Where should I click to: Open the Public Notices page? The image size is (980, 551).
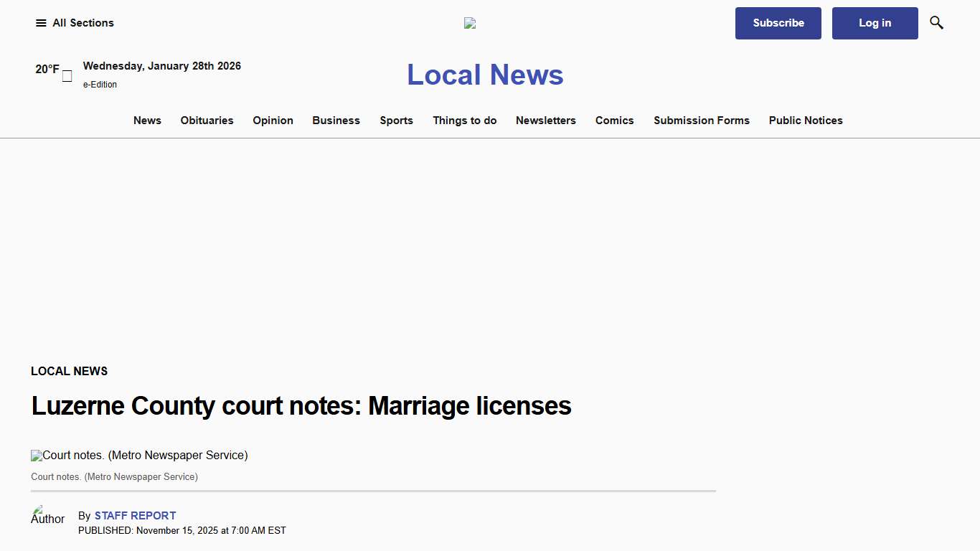tap(806, 121)
